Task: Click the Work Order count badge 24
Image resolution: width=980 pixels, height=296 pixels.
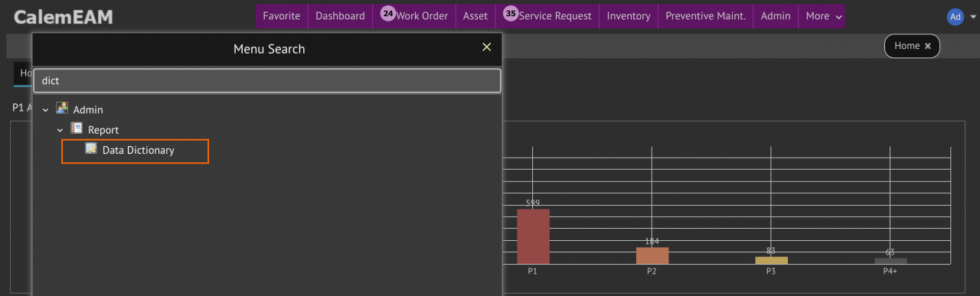Action: 388,14
